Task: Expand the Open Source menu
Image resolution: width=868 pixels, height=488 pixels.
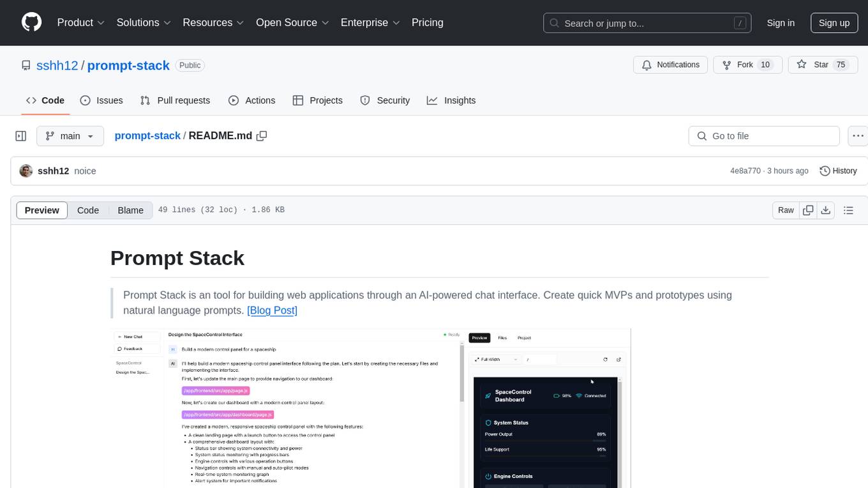Action: click(292, 22)
